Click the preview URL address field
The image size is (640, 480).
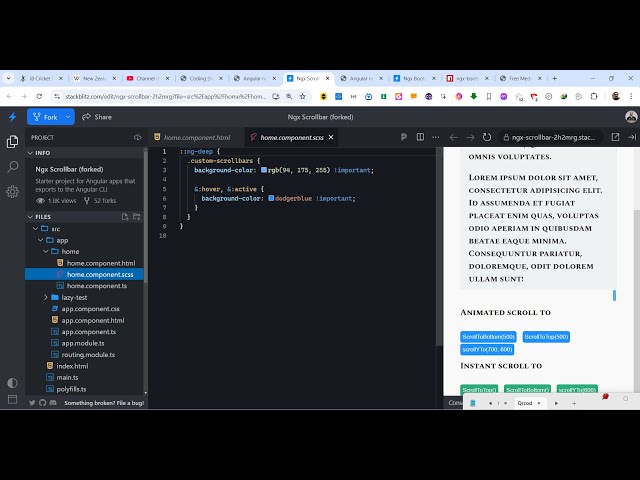(x=550, y=137)
